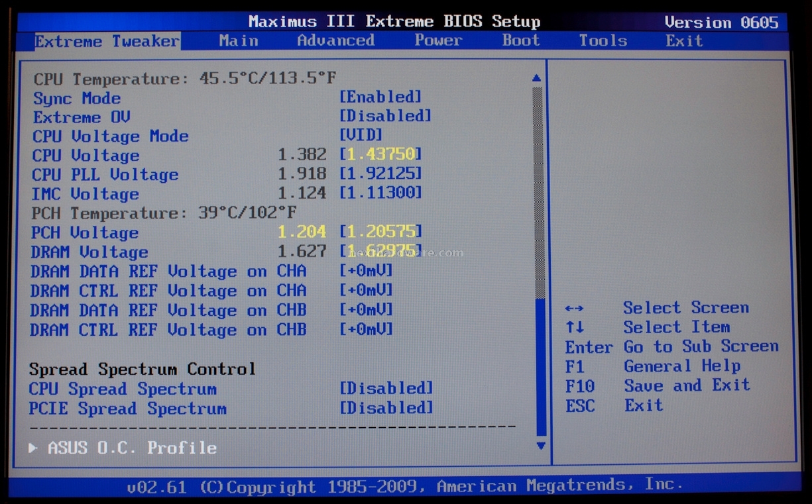The image size is (812, 504).
Task: Select the DRAM Voltage label
Action: tap(89, 252)
